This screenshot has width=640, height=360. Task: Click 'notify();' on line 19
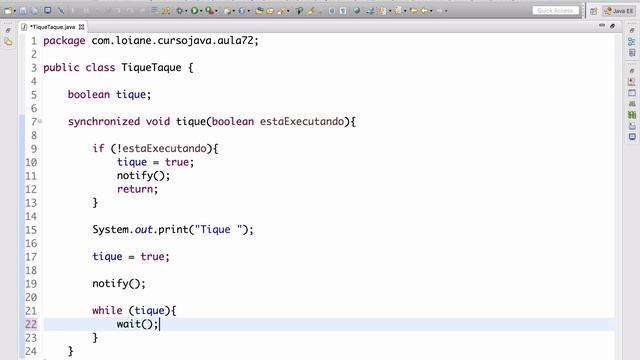click(x=119, y=283)
